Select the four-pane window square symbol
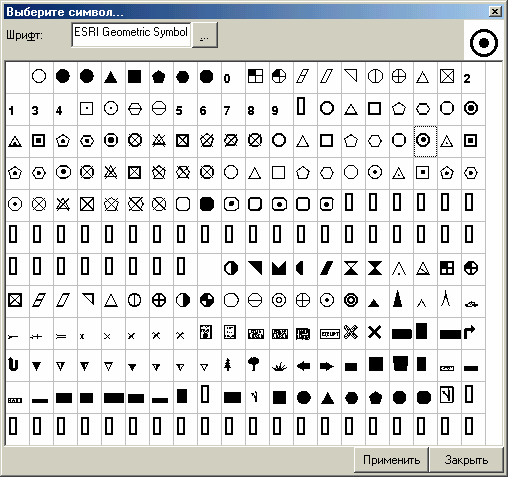The width and height of the screenshot is (508, 477). 255,76
